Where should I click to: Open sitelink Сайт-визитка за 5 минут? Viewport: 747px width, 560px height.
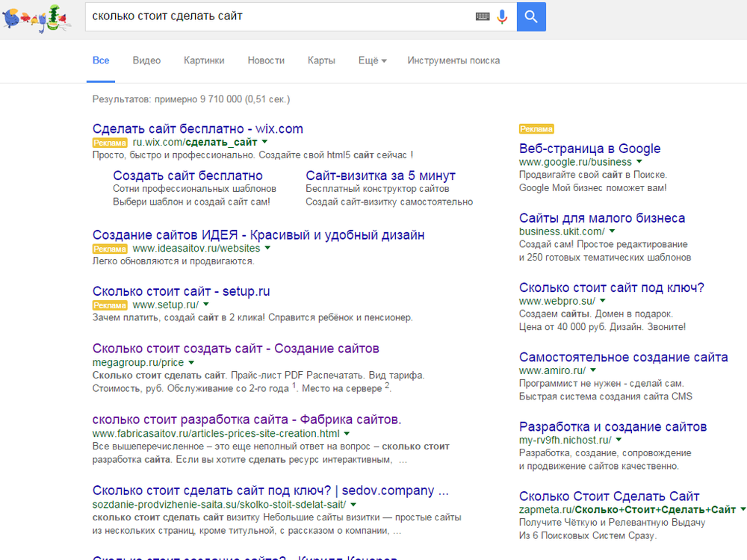381,175
